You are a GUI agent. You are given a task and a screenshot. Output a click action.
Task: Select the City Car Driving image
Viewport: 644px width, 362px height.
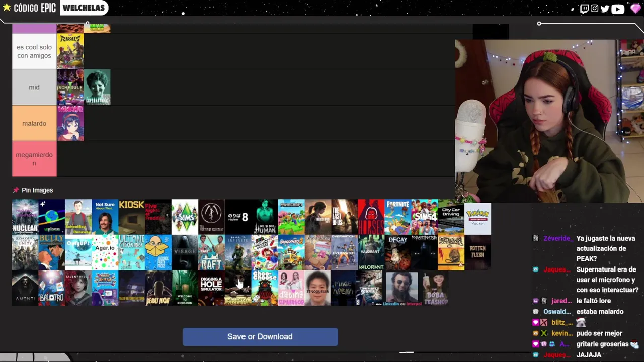point(451,217)
